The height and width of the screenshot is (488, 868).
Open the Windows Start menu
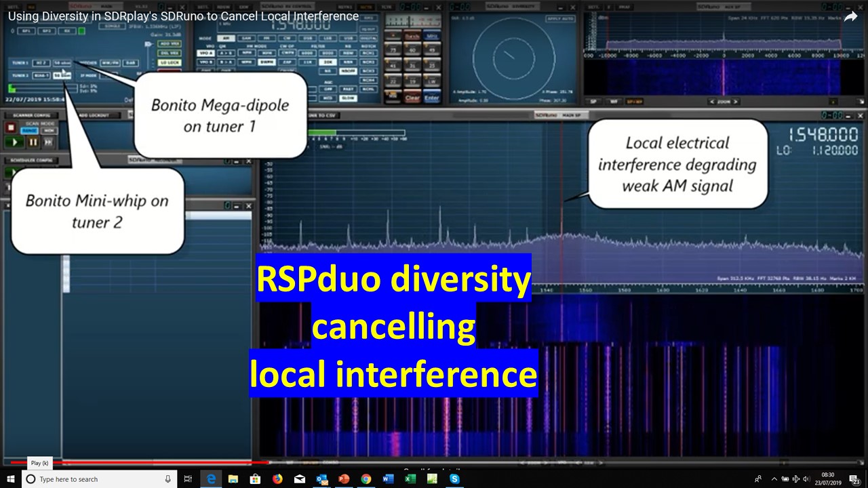tap(11, 479)
